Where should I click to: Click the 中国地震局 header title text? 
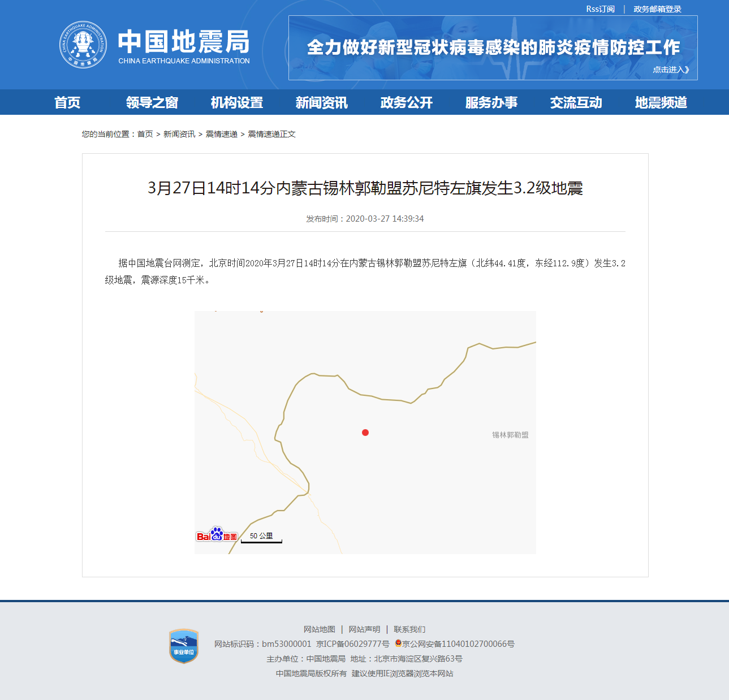184,42
